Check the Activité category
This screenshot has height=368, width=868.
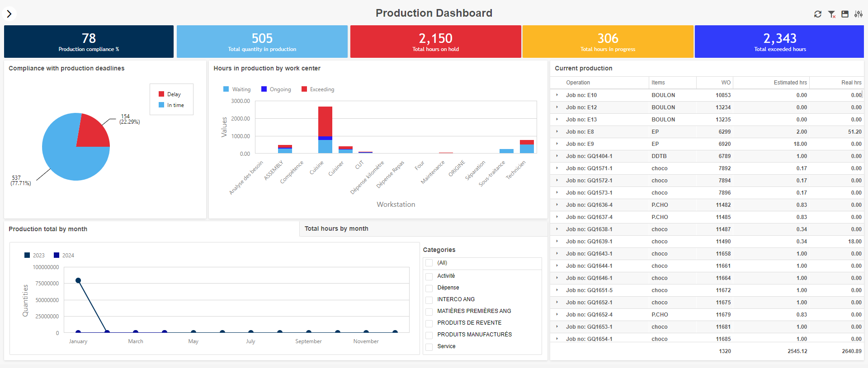[429, 276]
